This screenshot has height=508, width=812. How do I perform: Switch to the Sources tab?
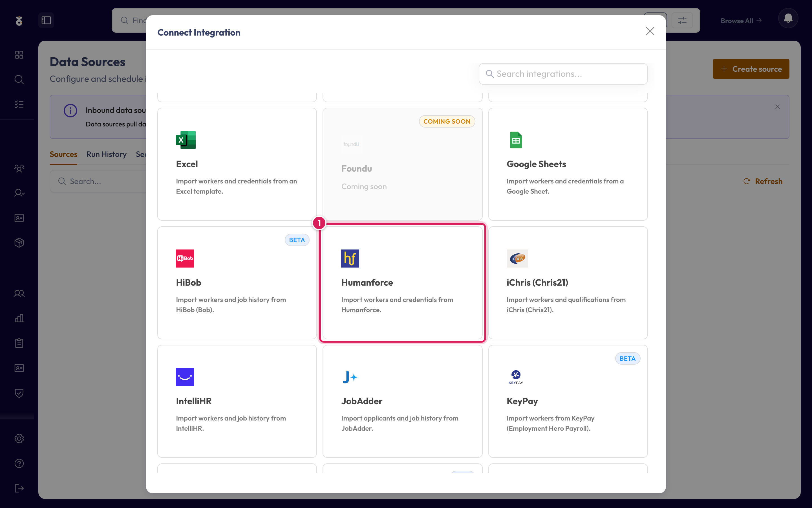(63, 154)
